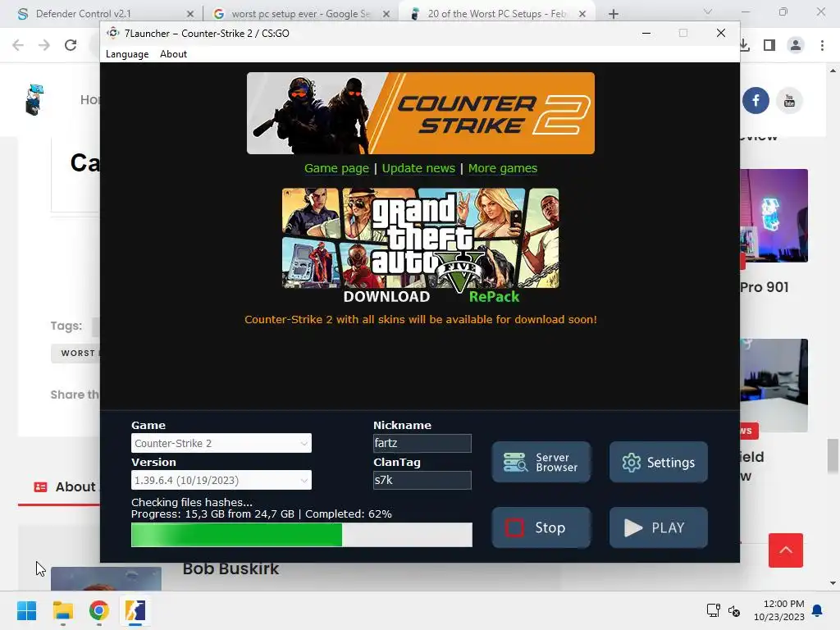The height and width of the screenshot is (630, 840).
Task: Click the neon gaming room thumbnail
Action: coord(774,216)
